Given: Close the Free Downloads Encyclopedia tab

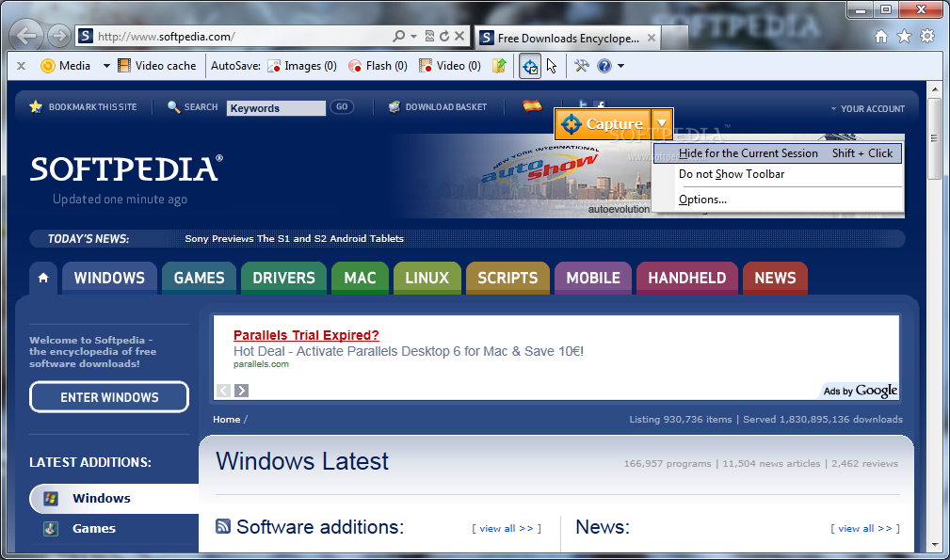Looking at the screenshot, I should pyautogui.click(x=652, y=38).
